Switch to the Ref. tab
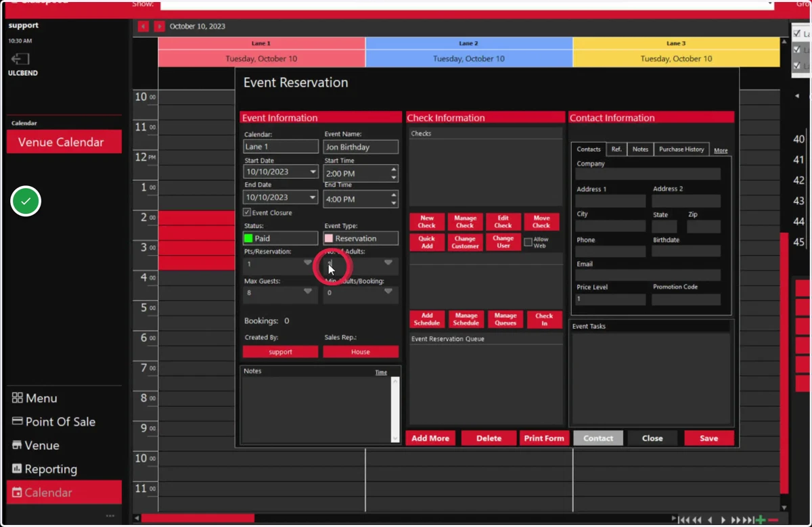 (x=616, y=150)
